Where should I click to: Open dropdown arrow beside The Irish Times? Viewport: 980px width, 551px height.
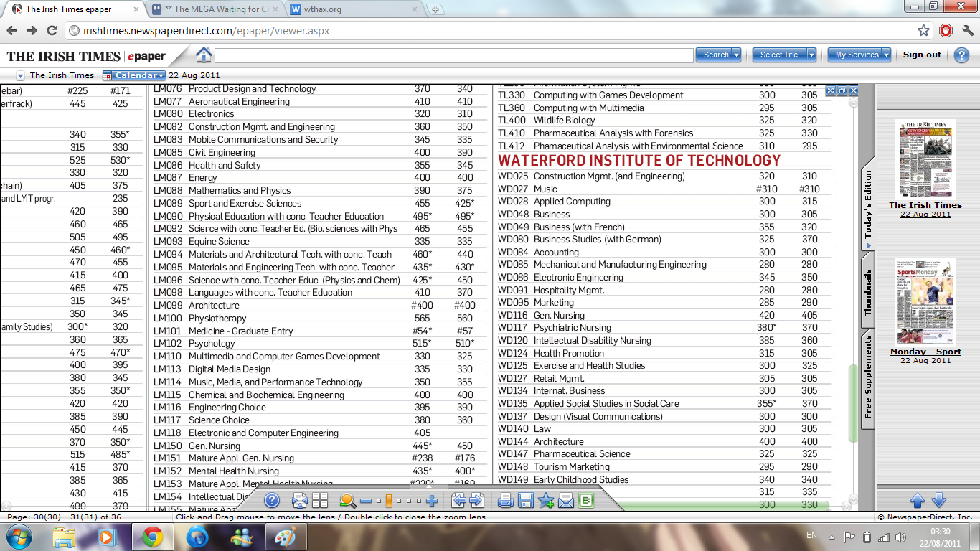tap(20, 75)
